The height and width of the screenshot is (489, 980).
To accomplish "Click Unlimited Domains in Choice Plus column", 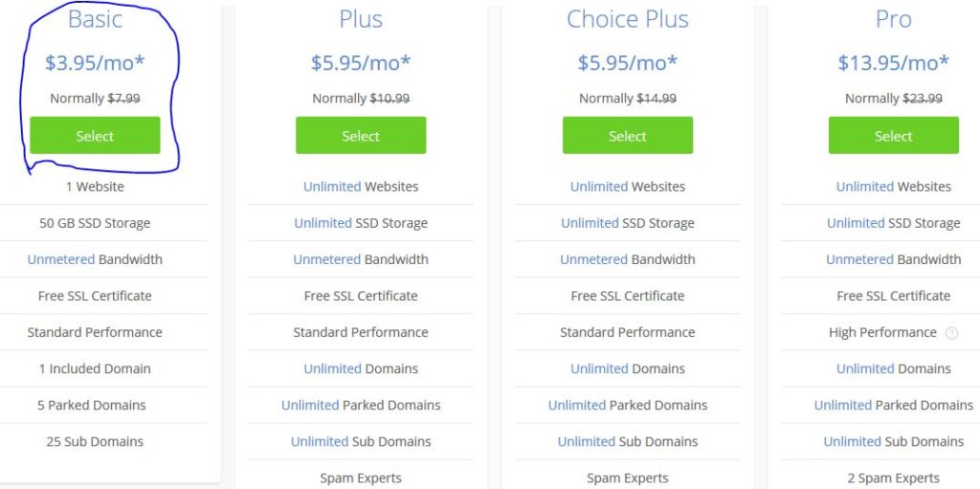I will click(x=628, y=369).
